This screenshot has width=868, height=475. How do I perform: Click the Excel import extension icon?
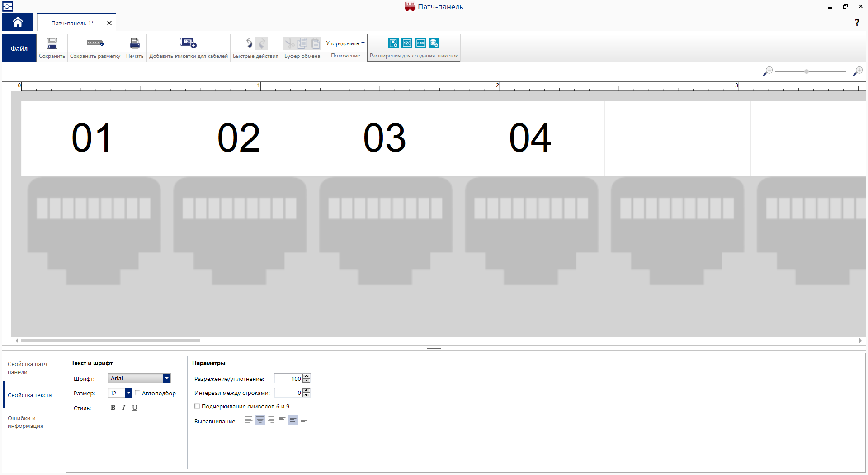click(393, 43)
